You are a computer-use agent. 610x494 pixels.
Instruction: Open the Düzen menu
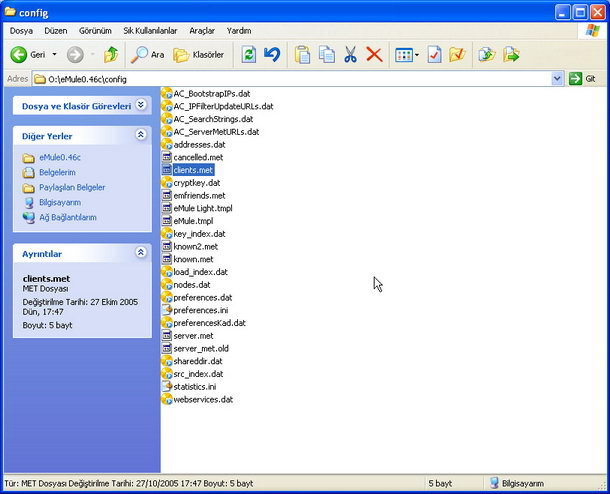(56, 31)
